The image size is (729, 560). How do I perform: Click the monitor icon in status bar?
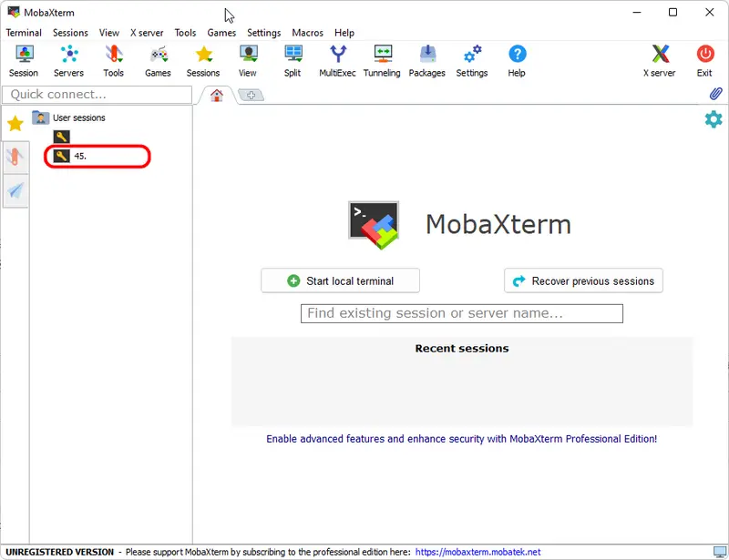coord(720,552)
